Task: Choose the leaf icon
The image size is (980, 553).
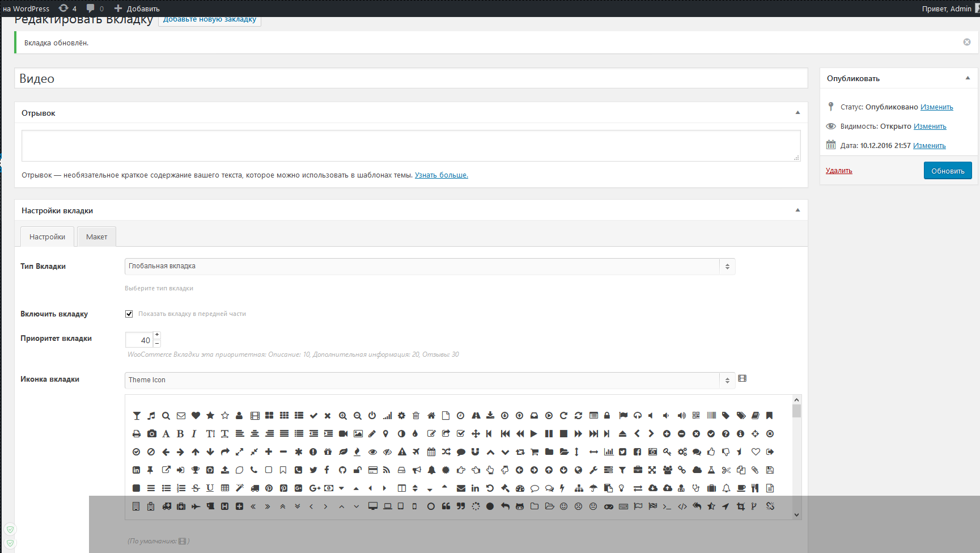Action: pos(343,452)
